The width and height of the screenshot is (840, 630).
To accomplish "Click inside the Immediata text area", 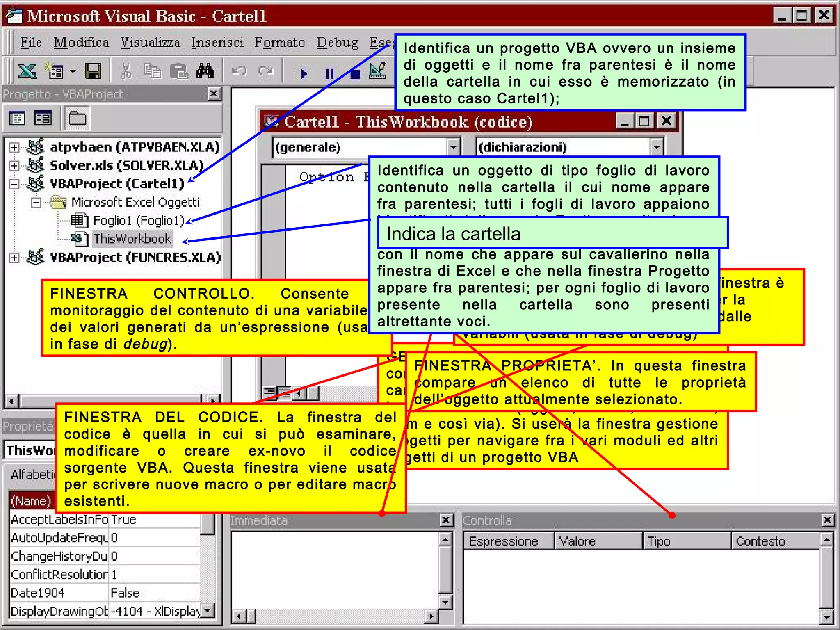I will pos(334,570).
